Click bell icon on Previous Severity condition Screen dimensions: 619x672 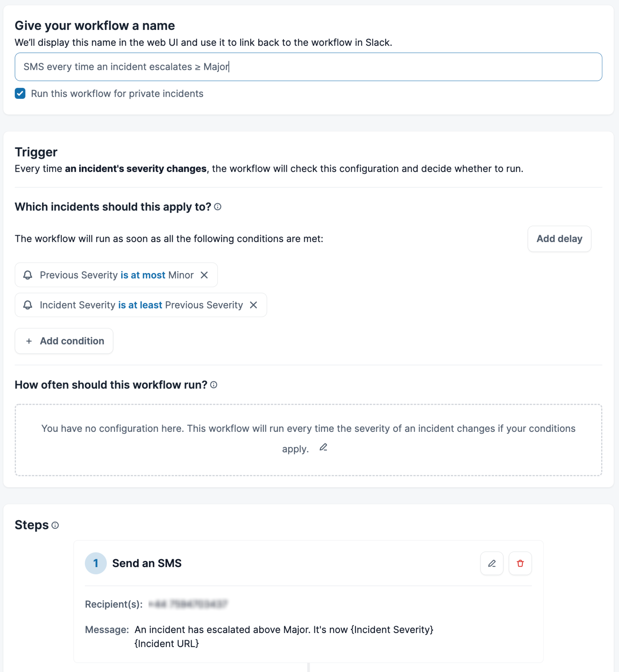[28, 275]
